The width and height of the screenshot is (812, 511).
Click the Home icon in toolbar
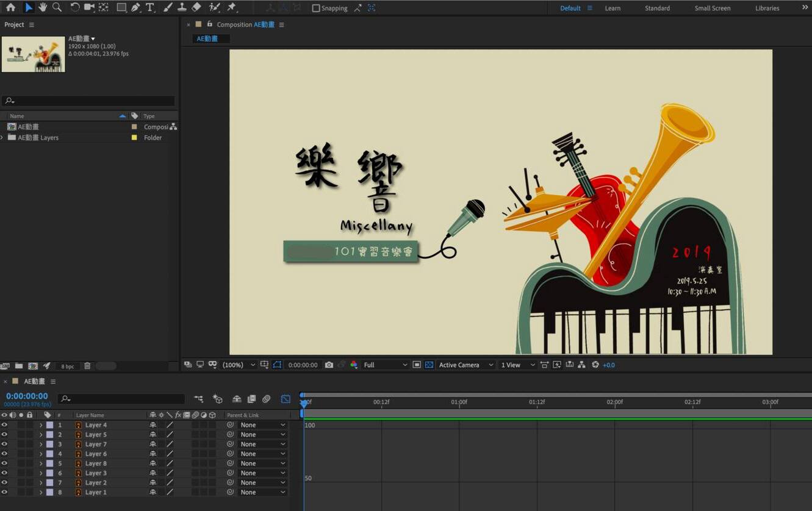10,7
